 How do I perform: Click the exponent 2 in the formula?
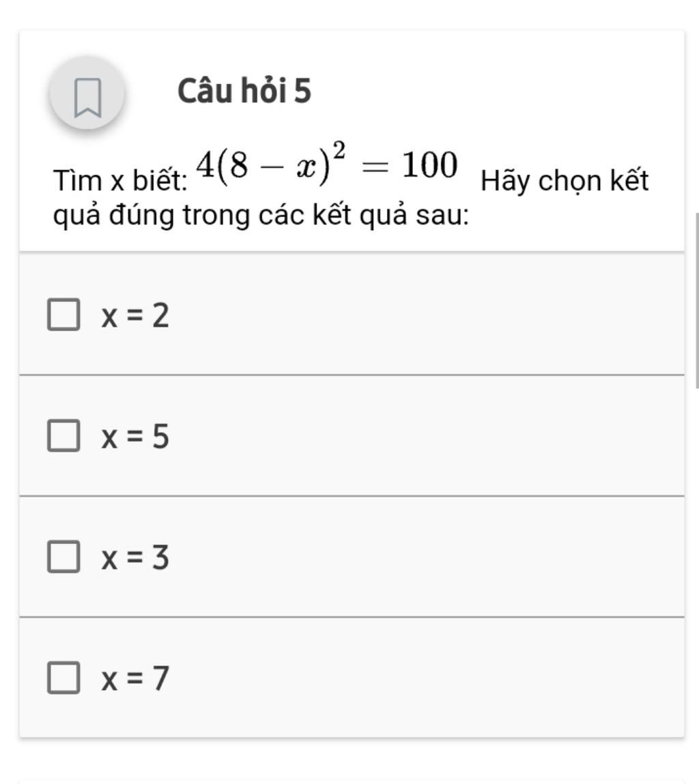tap(339, 150)
